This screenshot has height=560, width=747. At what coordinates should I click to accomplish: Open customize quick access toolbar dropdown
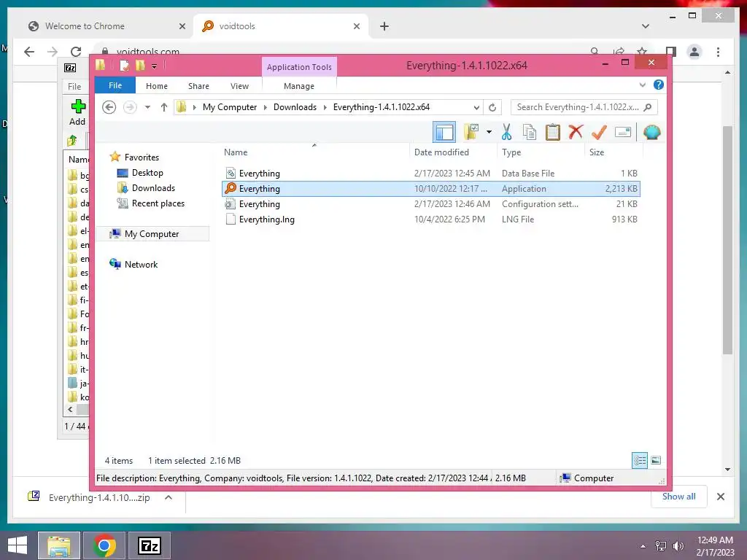pos(155,66)
